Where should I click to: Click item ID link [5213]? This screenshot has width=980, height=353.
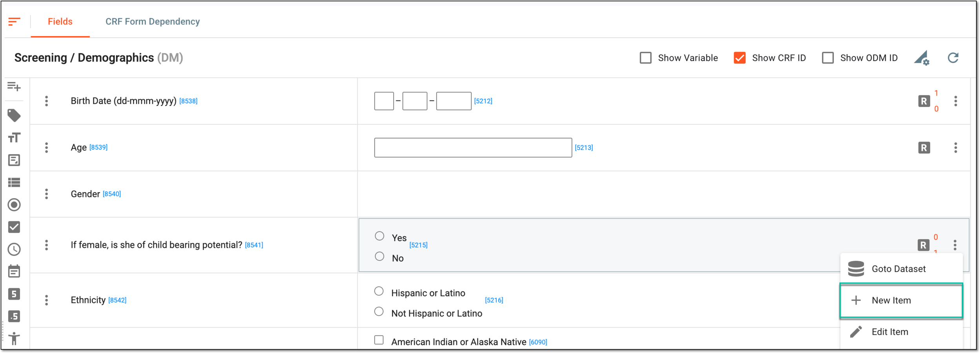584,148
